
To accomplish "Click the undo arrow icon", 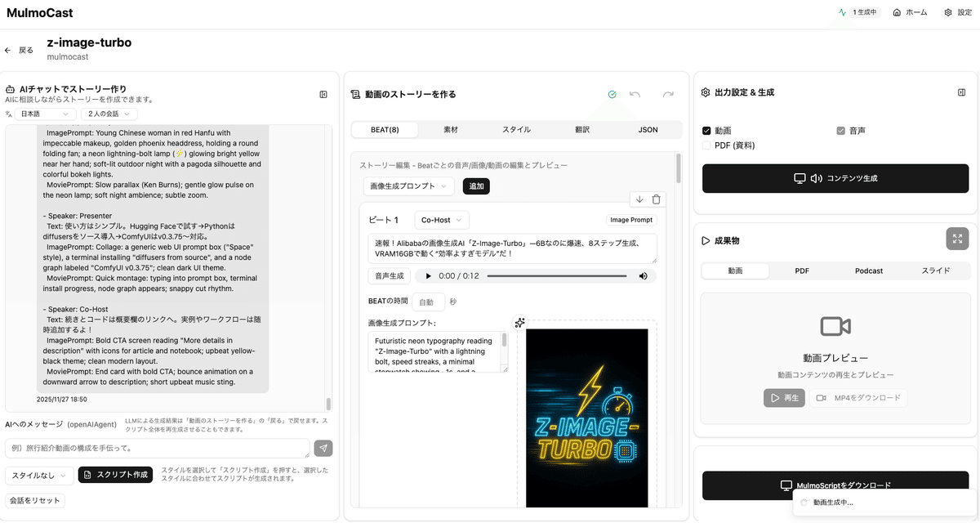I will pos(635,95).
